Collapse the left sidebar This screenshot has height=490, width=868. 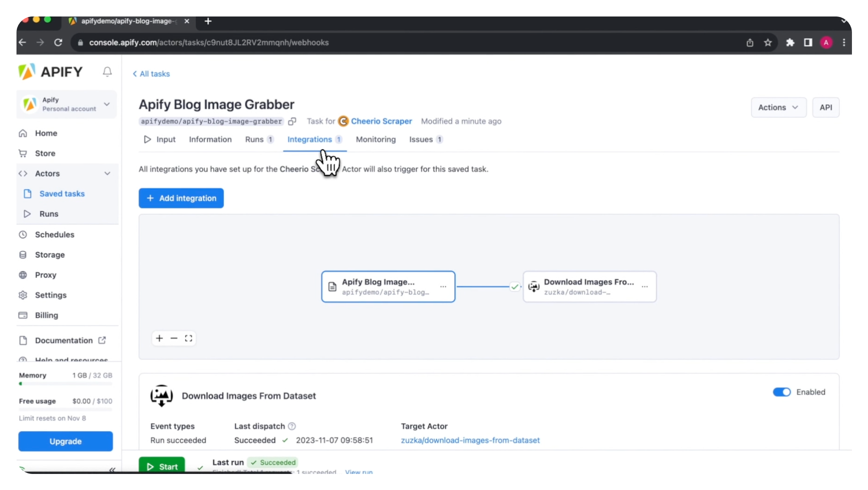coord(112,470)
